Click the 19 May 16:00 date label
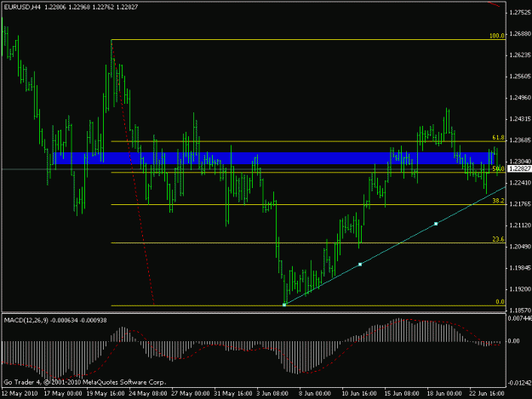Screen dimensions: 532x399 [x=106, y=394]
